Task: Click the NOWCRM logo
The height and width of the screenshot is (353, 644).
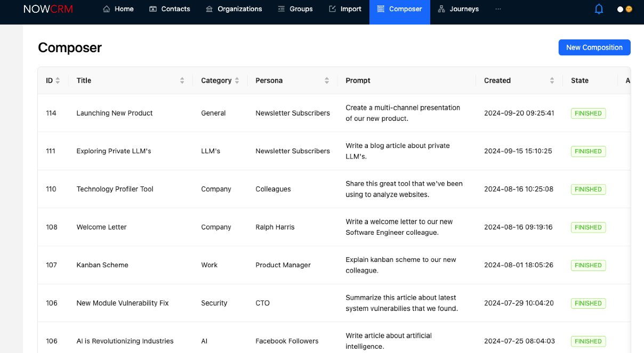Action: tap(48, 9)
